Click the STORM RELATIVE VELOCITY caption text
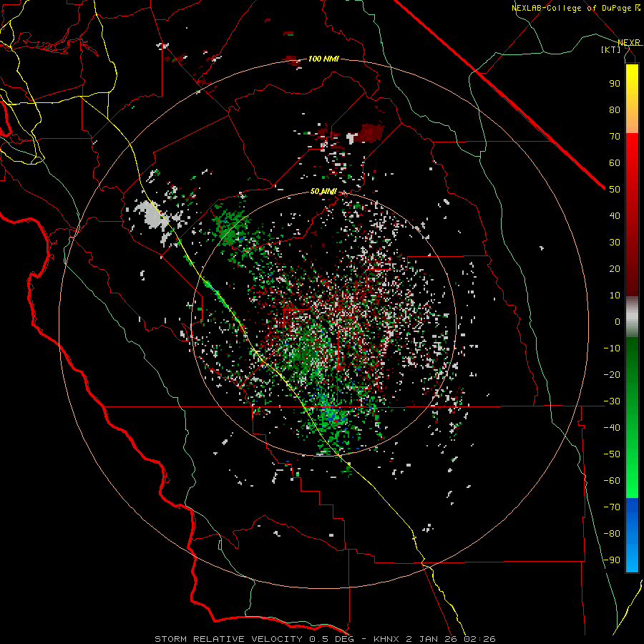 coord(229,639)
